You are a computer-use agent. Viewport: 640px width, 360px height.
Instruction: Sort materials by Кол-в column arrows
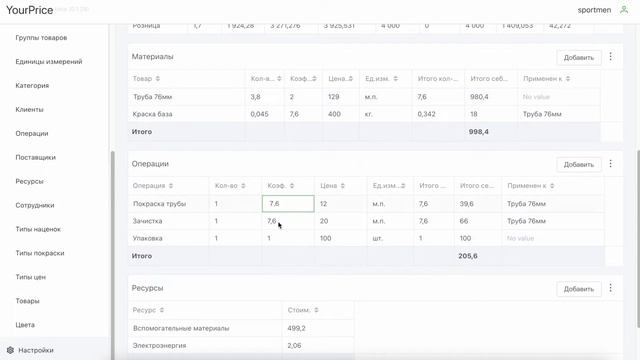(279, 78)
